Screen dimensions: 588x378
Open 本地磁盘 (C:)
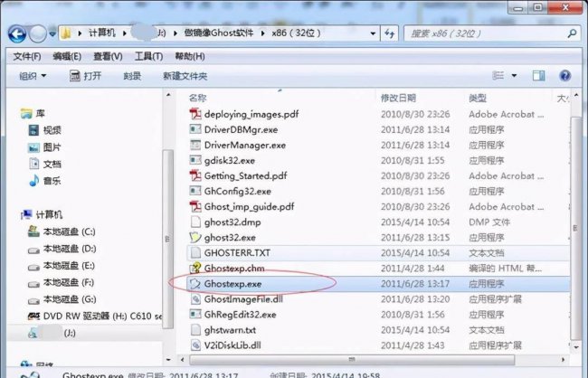(62, 232)
